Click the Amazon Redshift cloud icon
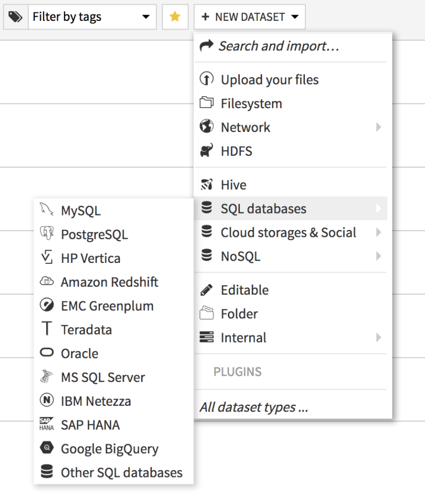Screen dimensions: 425x504 [47, 281]
